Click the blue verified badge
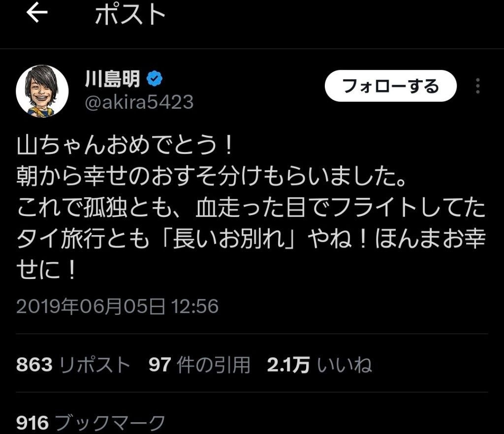Viewport: 504px width, 434px height. point(155,79)
